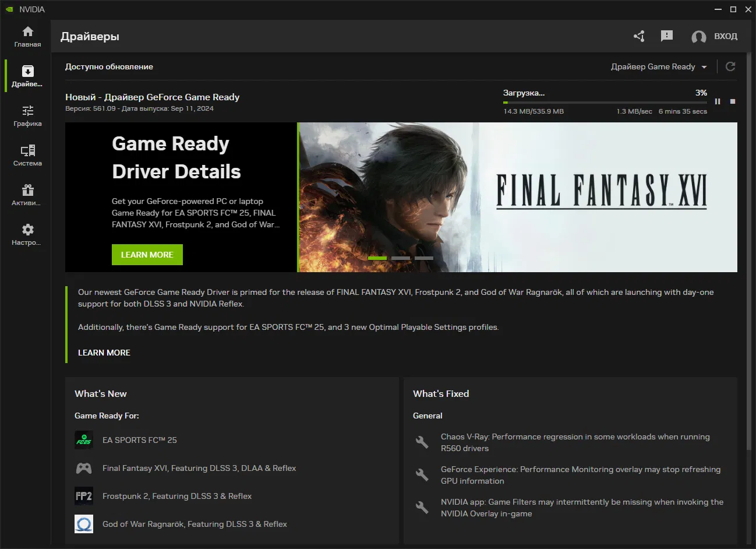
Task: Click the 'GeForce Experience: Performance Monitoring overlay' fix text
Action: click(581, 475)
